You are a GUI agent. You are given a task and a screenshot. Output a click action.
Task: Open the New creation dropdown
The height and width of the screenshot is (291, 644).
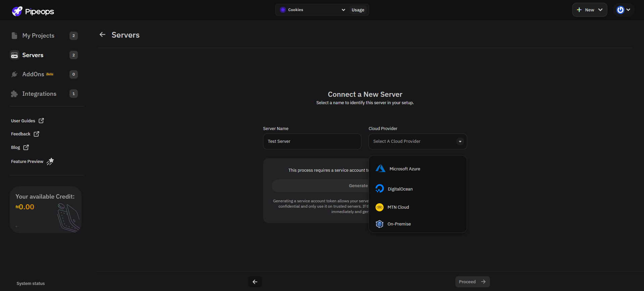pyautogui.click(x=589, y=10)
